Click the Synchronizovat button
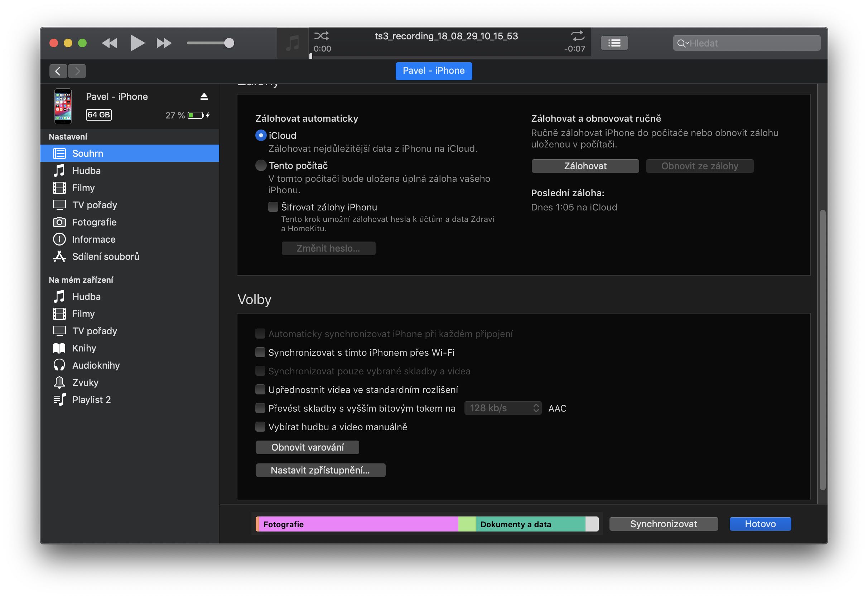Image resolution: width=868 pixels, height=597 pixels. pos(663,524)
